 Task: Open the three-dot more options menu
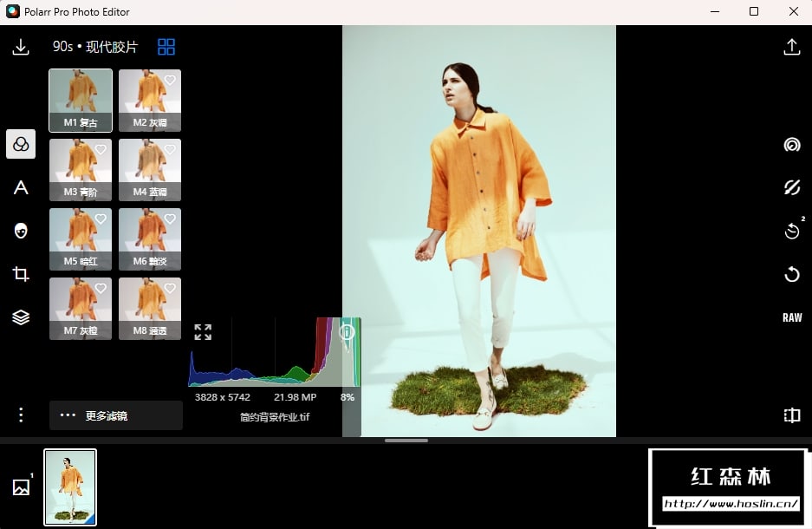[x=21, y=415]
